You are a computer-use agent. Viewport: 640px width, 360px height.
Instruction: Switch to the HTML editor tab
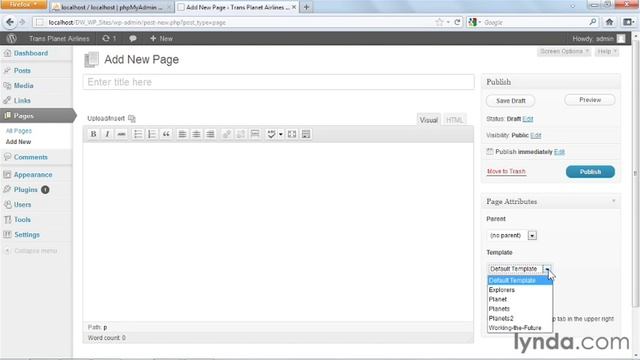[454, 120]
